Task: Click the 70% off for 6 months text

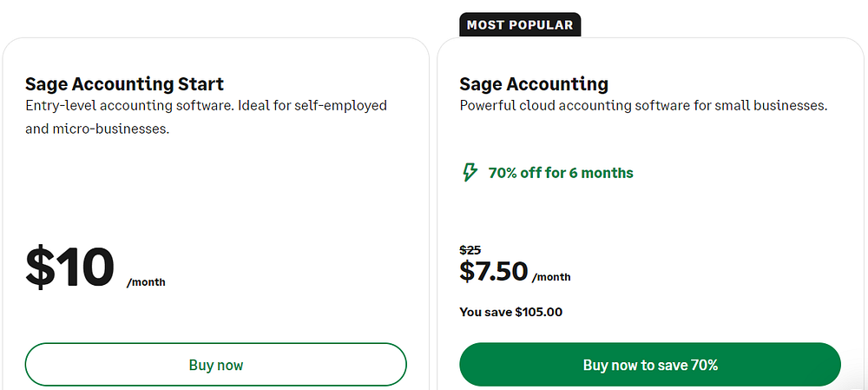Action: click(561, 173)
